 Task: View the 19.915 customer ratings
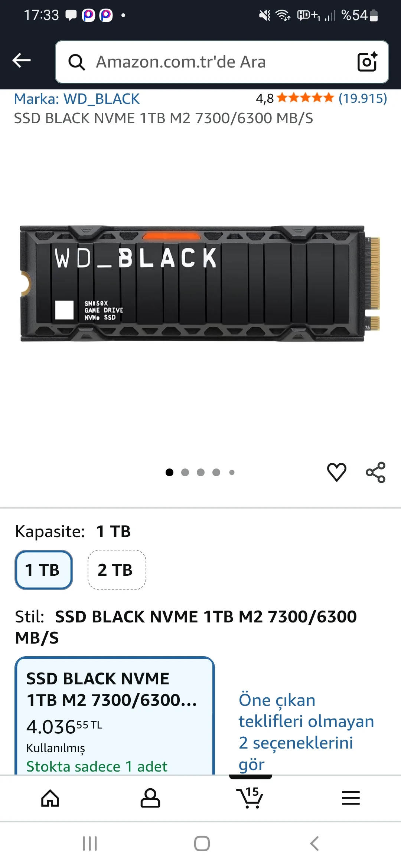tap(363, 98)
